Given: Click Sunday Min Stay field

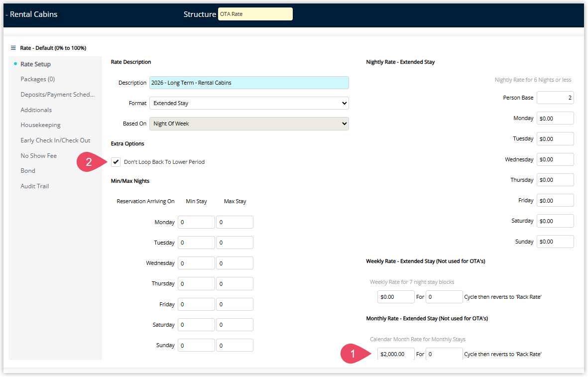Looking at the screenshot, I should 197,346.
